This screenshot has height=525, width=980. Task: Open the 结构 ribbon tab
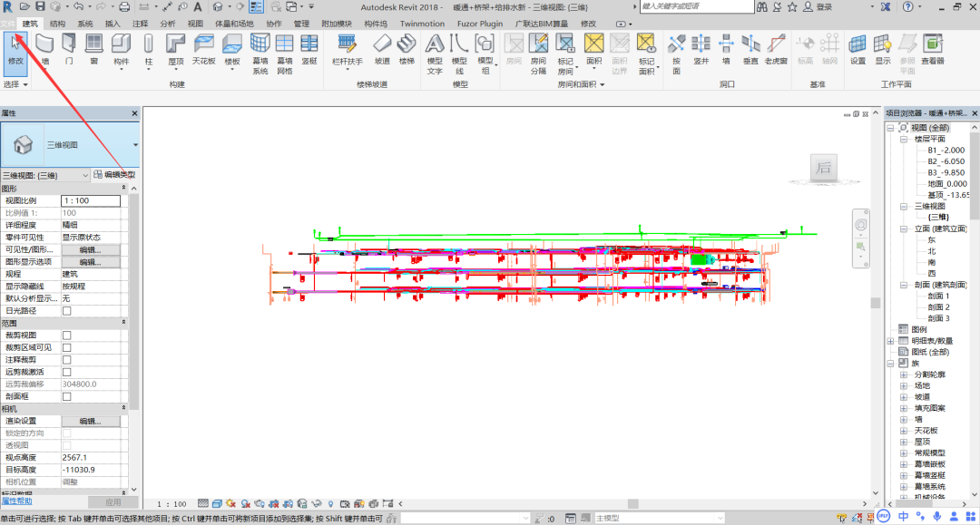coord(57,24)
